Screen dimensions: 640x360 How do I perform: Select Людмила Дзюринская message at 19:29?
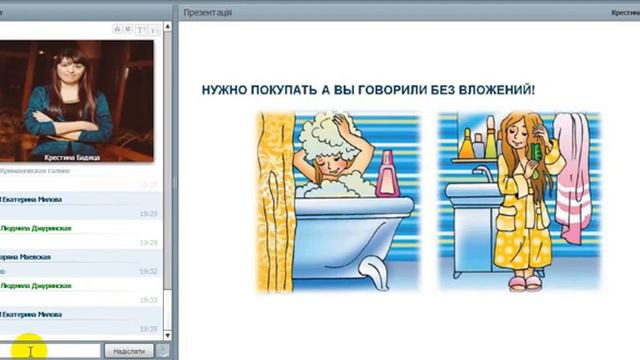tap(81, 235)
